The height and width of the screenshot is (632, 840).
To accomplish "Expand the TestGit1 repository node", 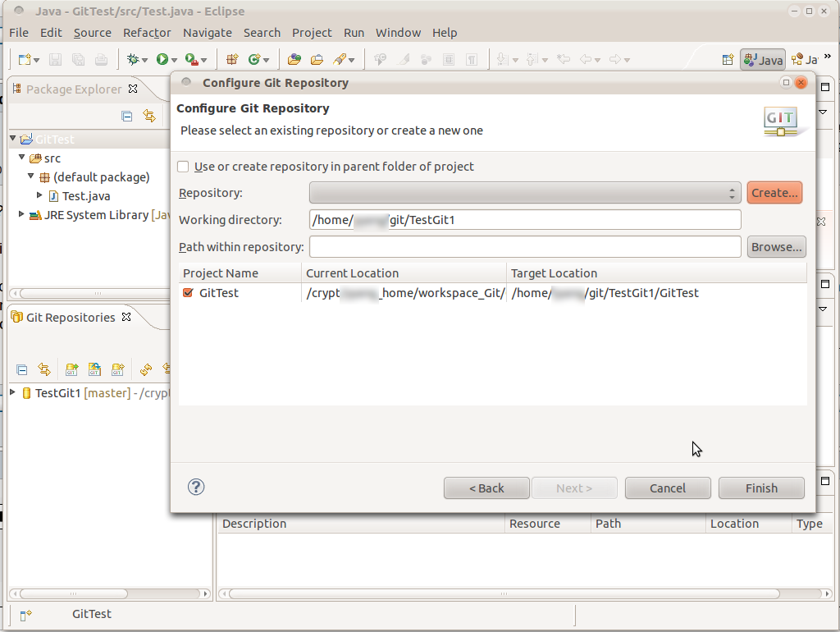I will [x=13, y=392].
